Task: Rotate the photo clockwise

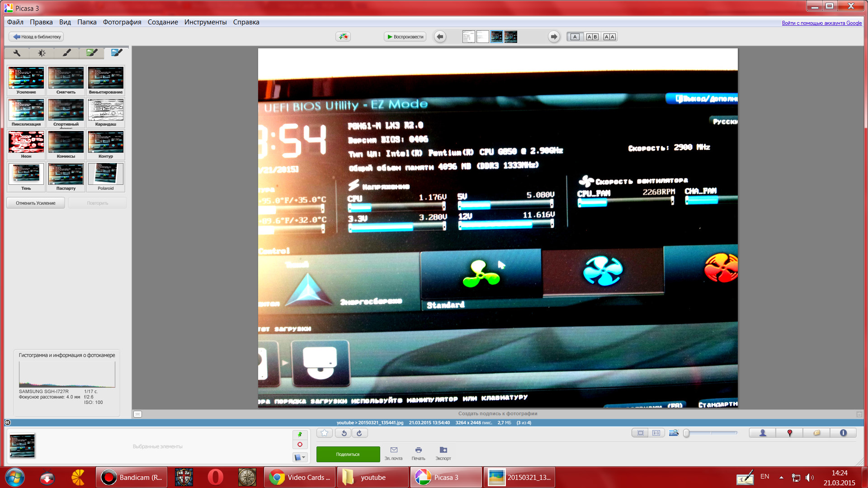Action: coord(359,432)
